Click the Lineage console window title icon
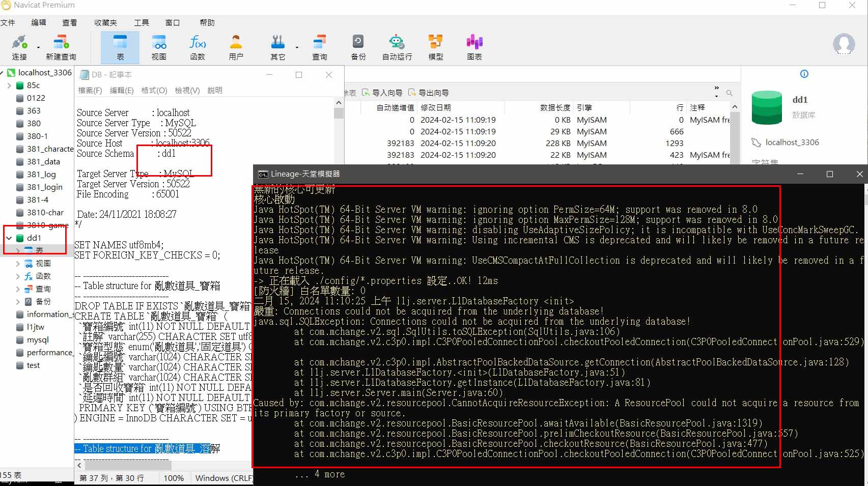868x486 pixels. (263, 174)
